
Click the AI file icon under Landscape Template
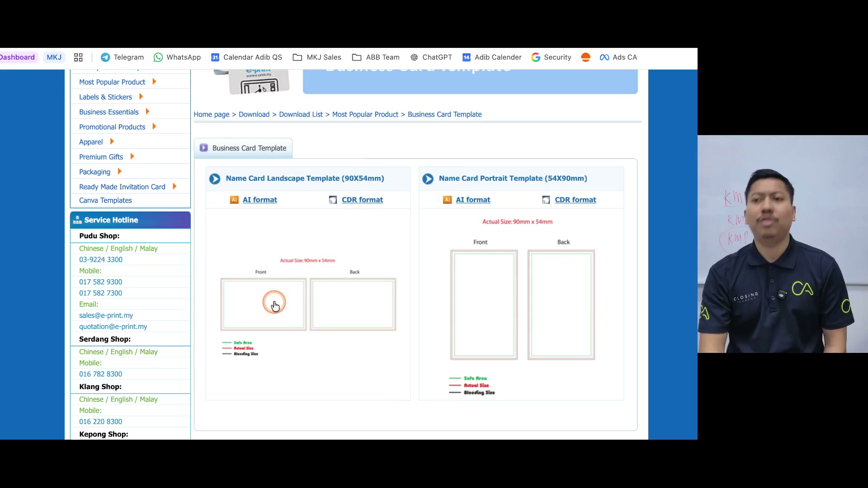click(234, 200)
